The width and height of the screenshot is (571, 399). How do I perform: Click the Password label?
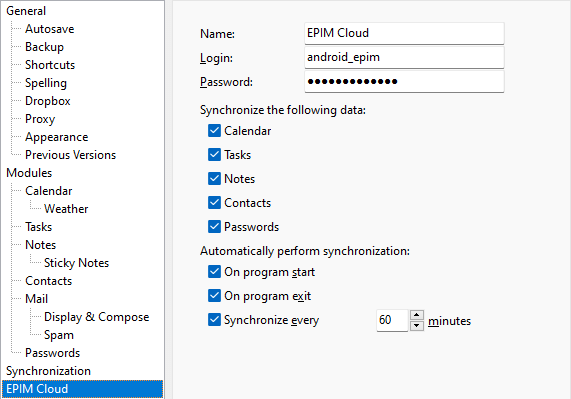tap(226, 82)
